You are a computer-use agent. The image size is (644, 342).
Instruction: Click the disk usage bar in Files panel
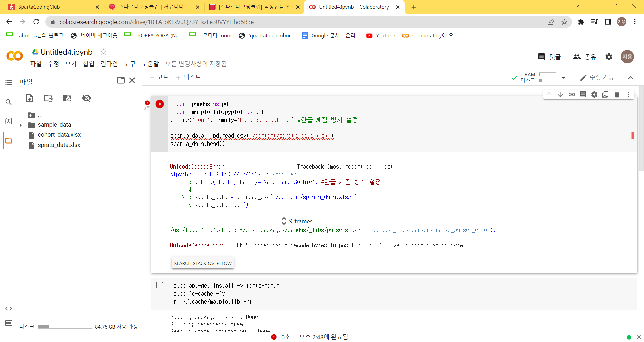(65, 327)
